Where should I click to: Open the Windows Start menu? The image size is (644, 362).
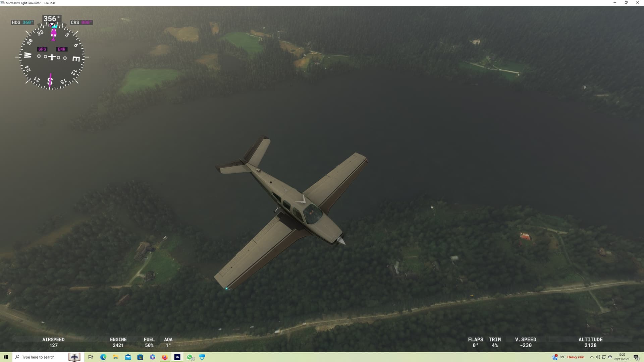pos(6,357)
